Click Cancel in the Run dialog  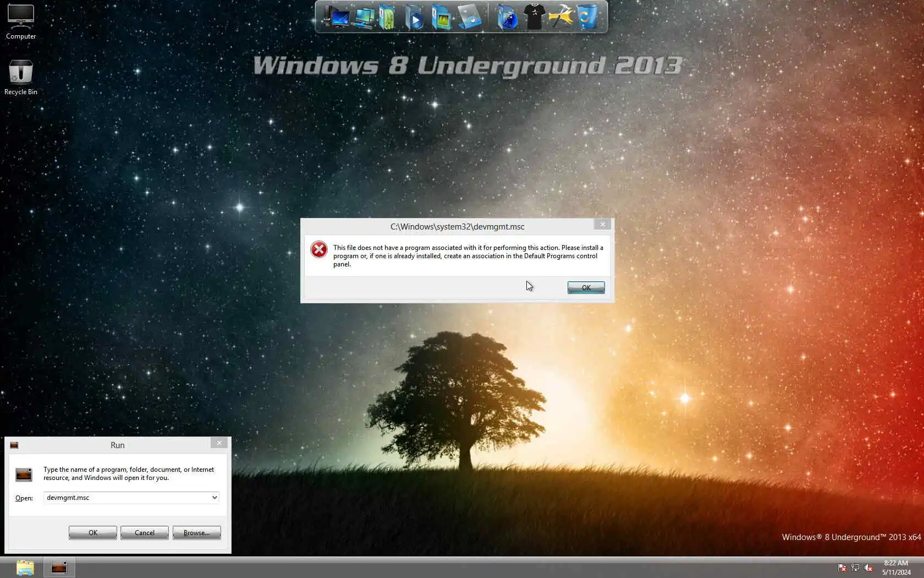click(145, 533)
